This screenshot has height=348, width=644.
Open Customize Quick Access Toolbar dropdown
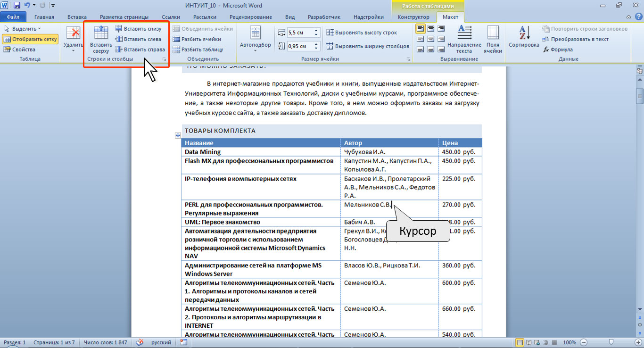click(x=52, y=6)
